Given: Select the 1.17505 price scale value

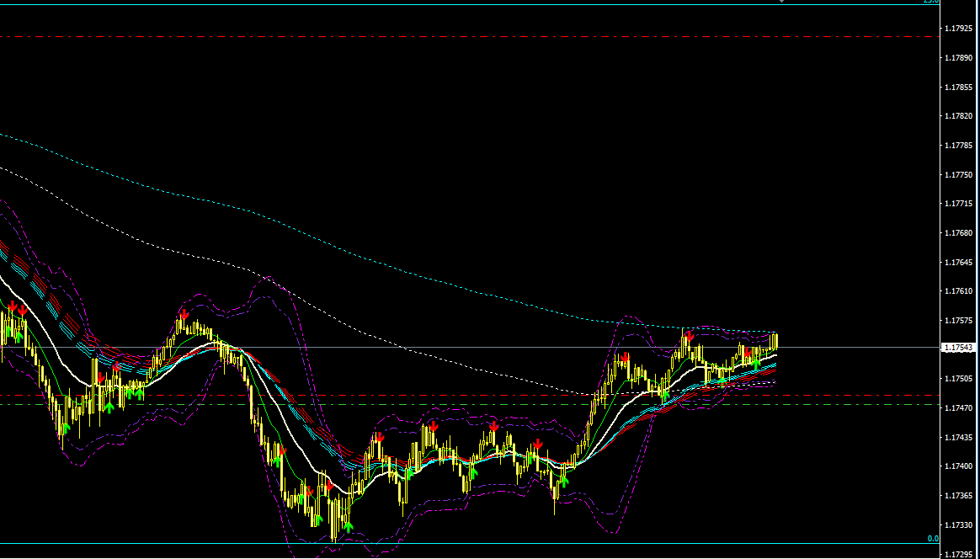Looking at the screenshot, I should [959, 378].
